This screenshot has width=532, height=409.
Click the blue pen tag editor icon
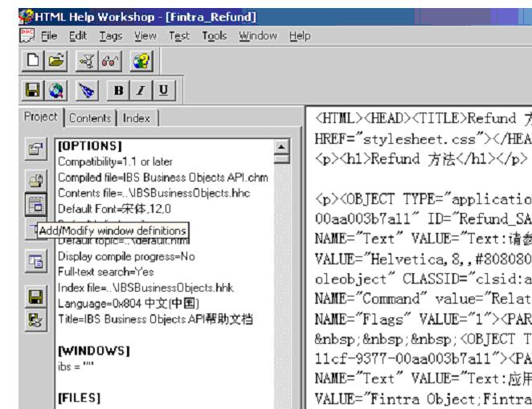[x=87, y=91]
